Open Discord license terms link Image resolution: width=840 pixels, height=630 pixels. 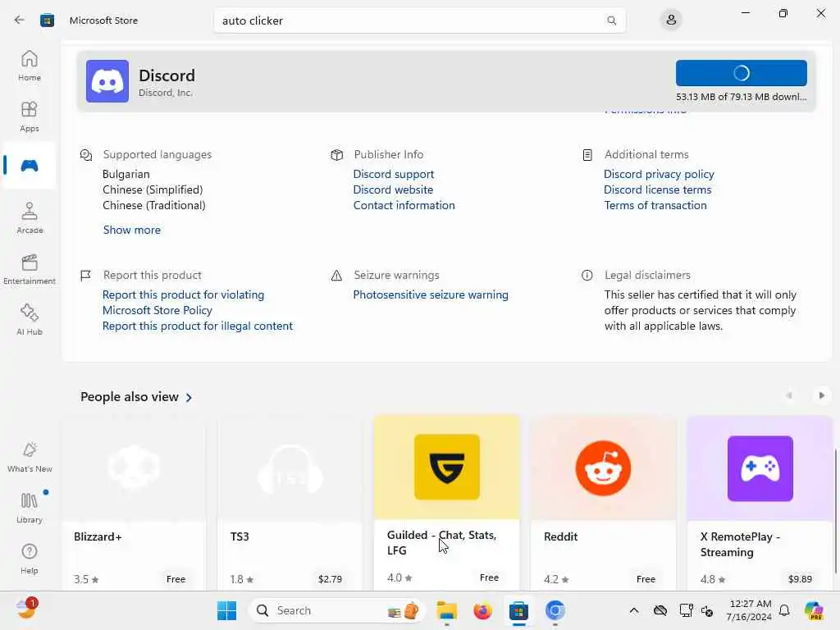click(657, 189)
